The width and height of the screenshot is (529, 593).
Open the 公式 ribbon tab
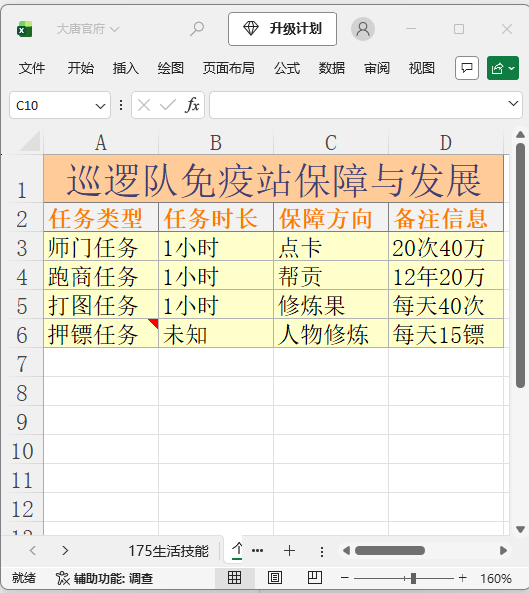pyautogui.click(x=287, y=68)
